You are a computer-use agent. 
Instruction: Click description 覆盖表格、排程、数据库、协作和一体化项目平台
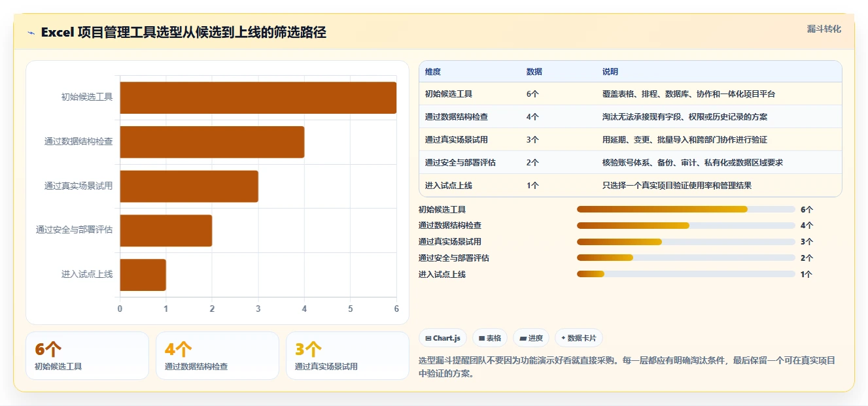tap(689, 94)
